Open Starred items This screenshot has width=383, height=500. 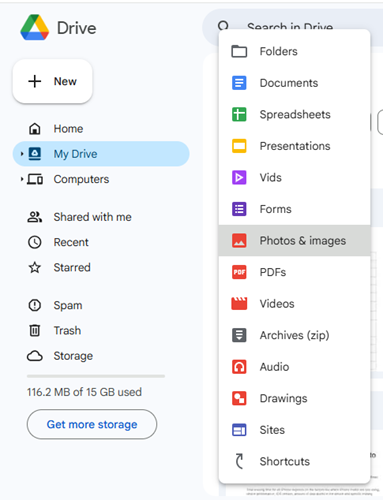click(101, 267)
